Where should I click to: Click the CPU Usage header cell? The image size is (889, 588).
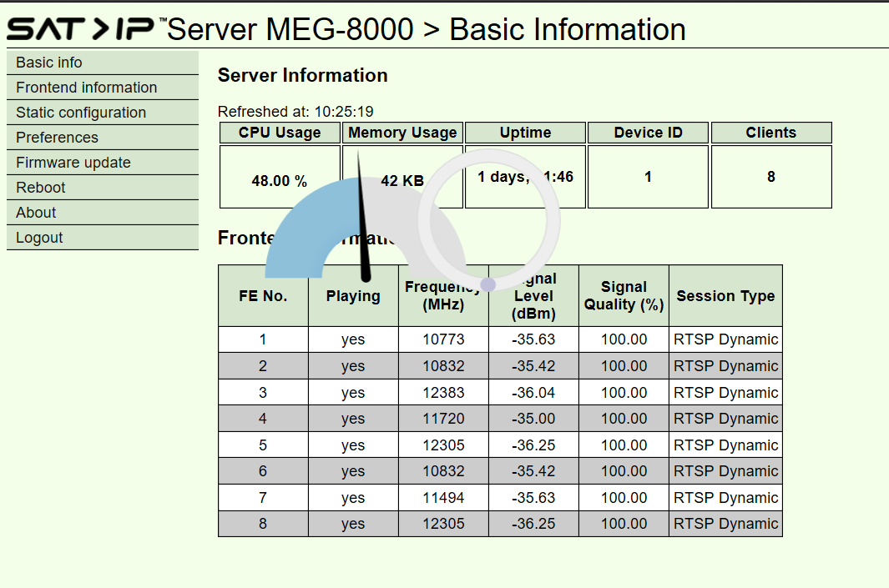pos(280,133)
